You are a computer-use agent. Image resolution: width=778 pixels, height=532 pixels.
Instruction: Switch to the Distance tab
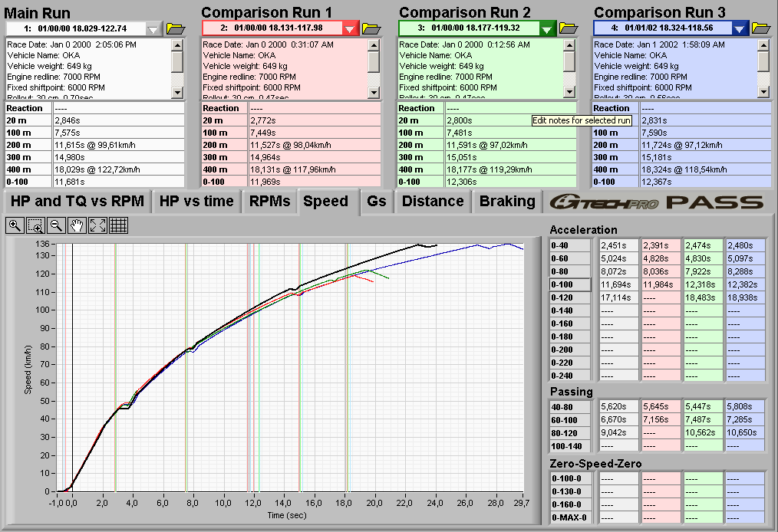[433, 202]
